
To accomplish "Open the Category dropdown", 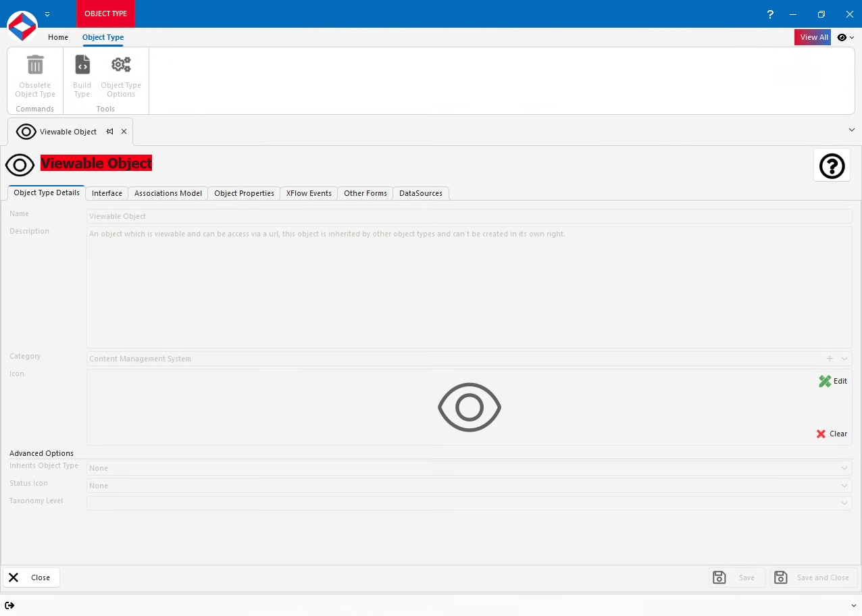I will click(844, 359).
